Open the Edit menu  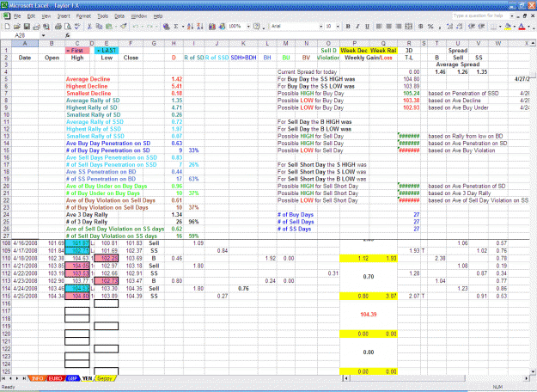point(31,16)
